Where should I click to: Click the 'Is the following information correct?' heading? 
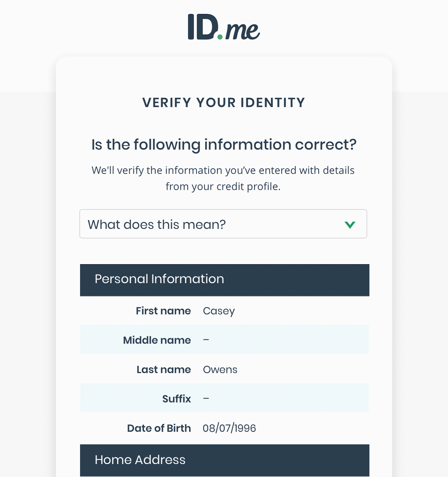click(224, 145)
